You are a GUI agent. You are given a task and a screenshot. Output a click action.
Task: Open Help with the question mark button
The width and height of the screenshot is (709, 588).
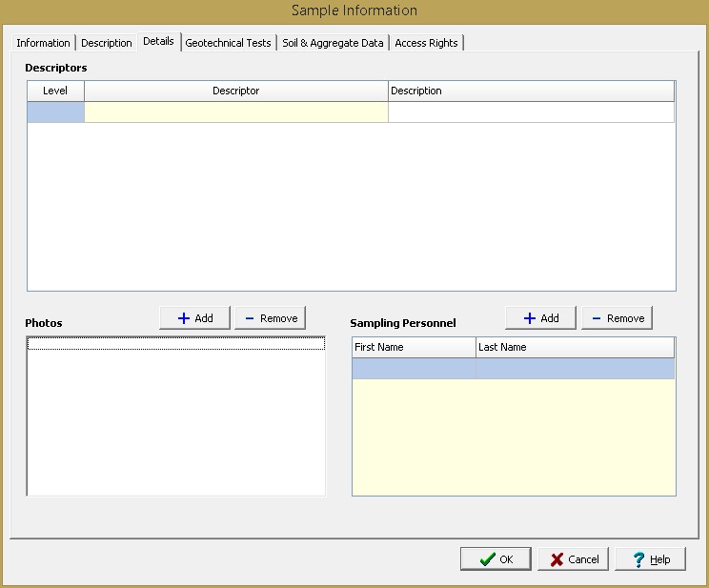click(x=650, y=559)
